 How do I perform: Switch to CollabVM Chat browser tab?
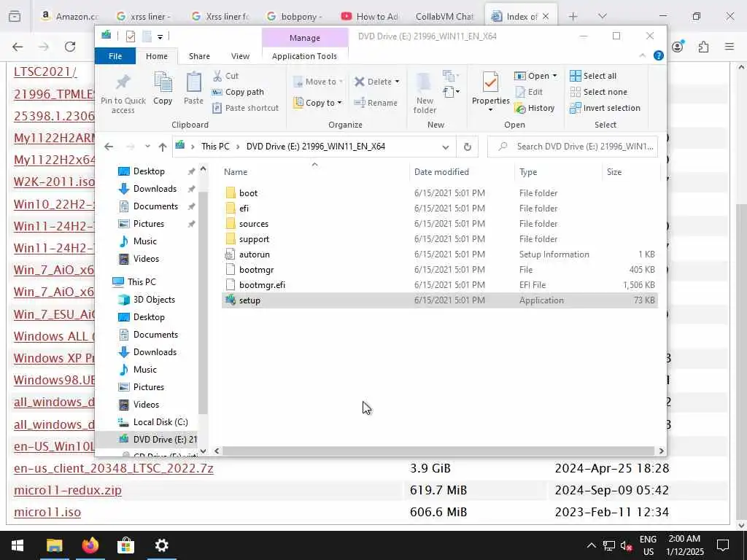444,17
